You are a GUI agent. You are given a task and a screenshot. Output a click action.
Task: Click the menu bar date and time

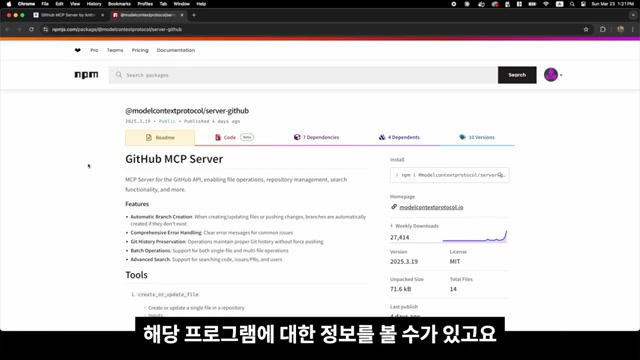point(612,4)
